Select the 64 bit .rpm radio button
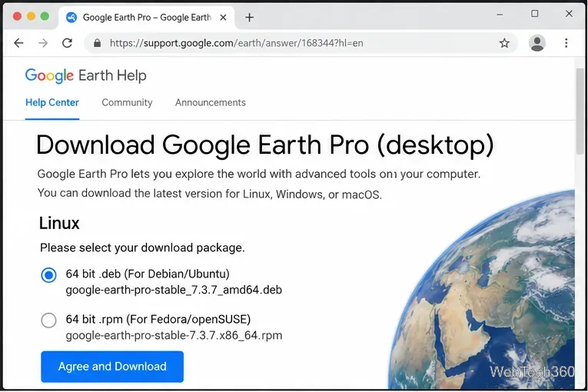 [x=48, y=321]
